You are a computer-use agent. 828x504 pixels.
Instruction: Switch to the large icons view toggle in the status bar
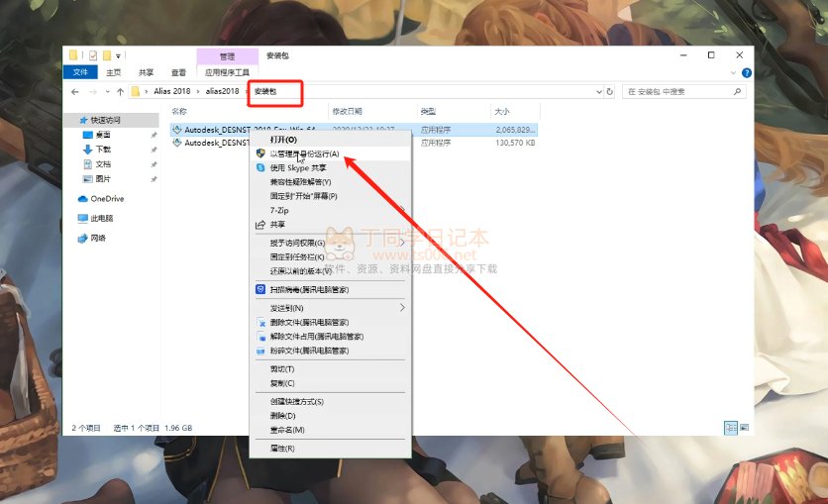coord(744,428)
